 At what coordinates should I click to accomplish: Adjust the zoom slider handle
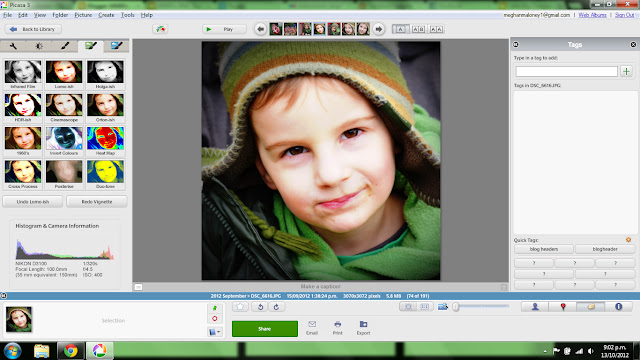[456, 307]
